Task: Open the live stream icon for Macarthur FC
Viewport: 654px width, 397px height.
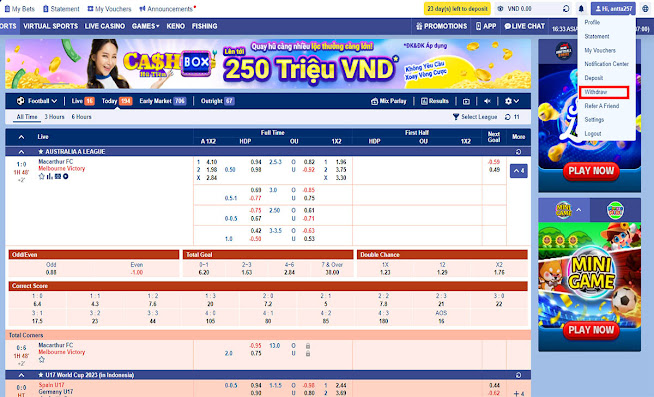Action: pyautogui.click(x=65, y=176)
